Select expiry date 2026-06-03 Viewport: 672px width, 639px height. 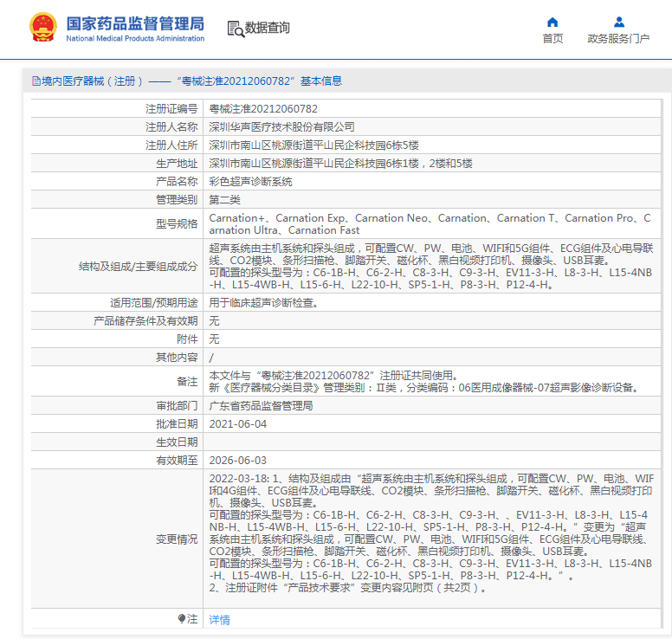[238, 461]
